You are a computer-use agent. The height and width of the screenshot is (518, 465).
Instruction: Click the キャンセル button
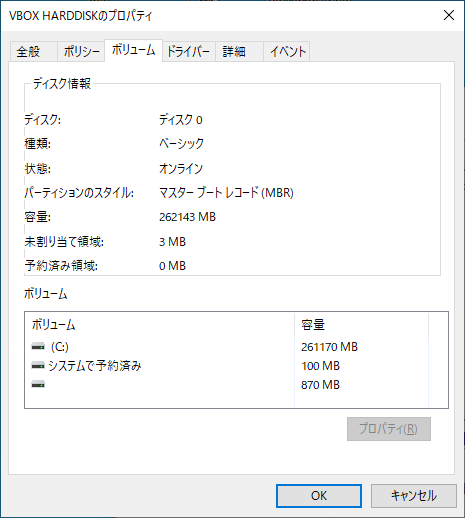(413, 496)
